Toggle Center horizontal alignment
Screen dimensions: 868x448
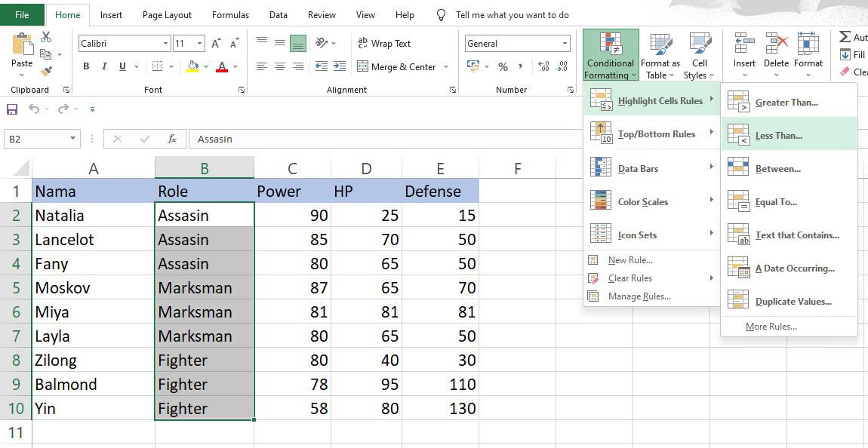280,66
